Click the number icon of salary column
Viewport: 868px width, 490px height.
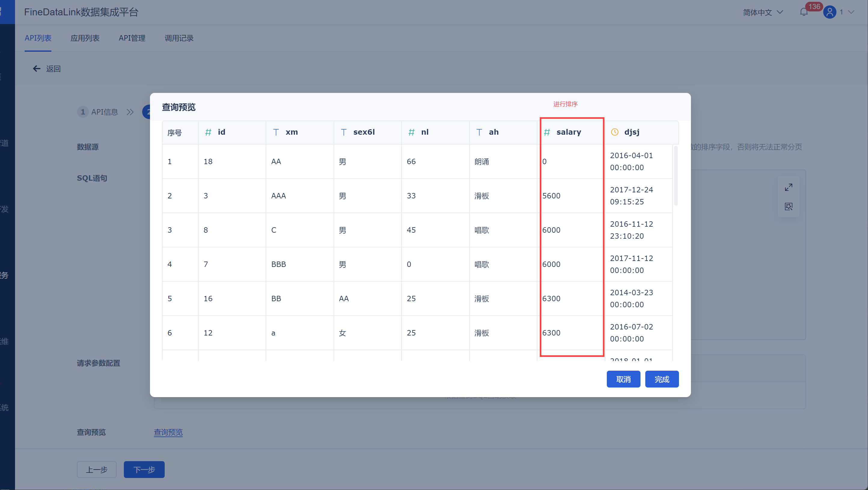547,132
